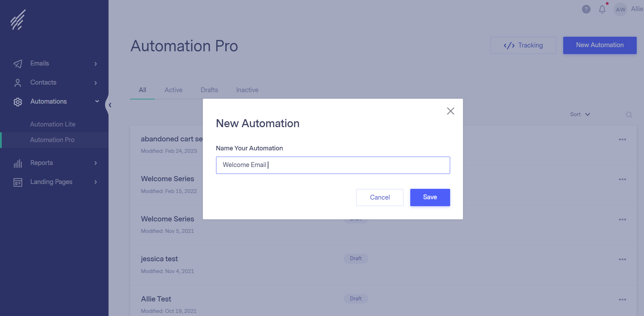Focus the Name Your Automation field
This screenshot has width=644, height=316.
click(333, 165)
